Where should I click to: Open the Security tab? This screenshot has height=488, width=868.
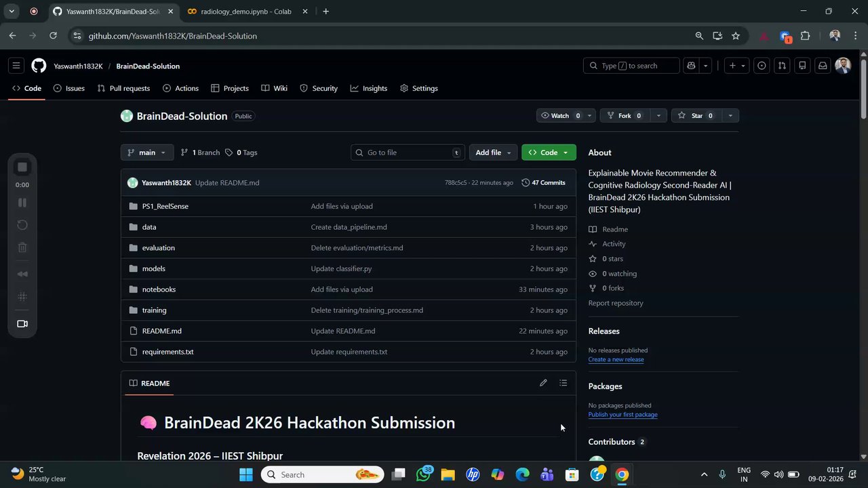pos(319,88)
